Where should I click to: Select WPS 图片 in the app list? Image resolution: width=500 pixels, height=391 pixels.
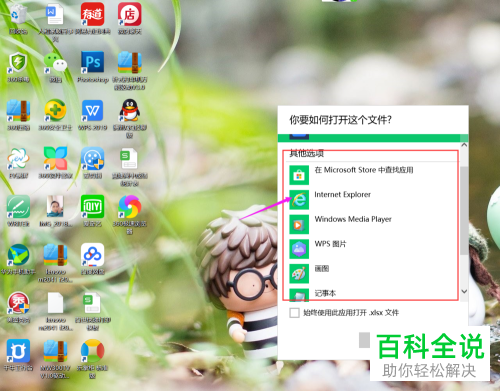(373, 248)
